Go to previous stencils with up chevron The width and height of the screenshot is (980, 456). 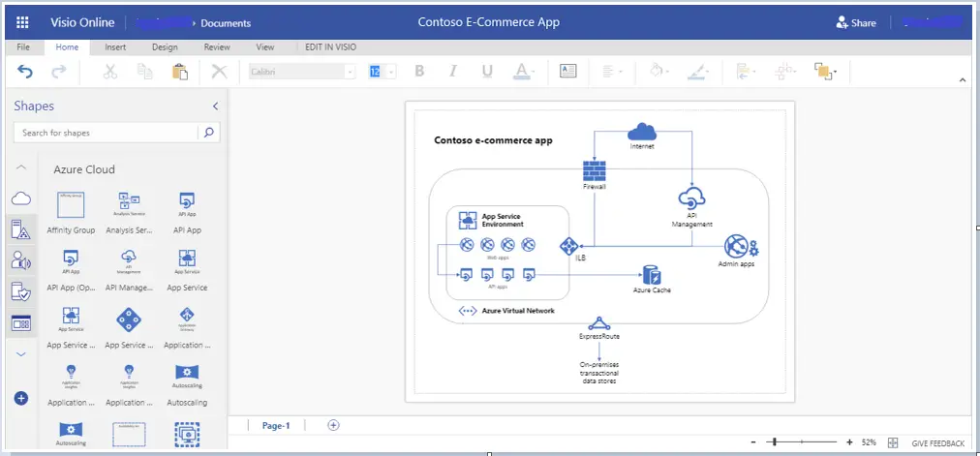point(21,167)
